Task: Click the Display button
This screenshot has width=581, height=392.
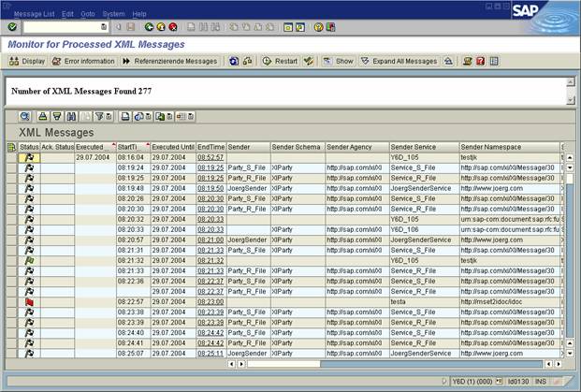Action: (x=27, y=61)
